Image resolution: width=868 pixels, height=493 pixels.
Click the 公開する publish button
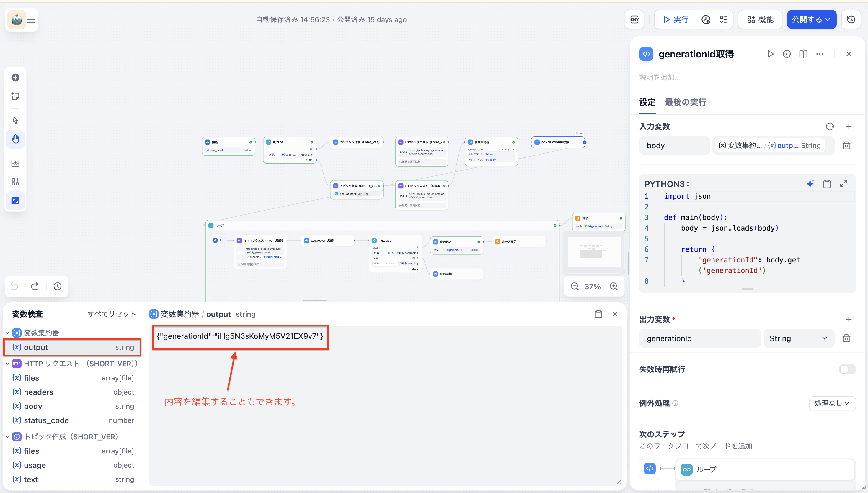pyautogui.click(x=811, y=20)
